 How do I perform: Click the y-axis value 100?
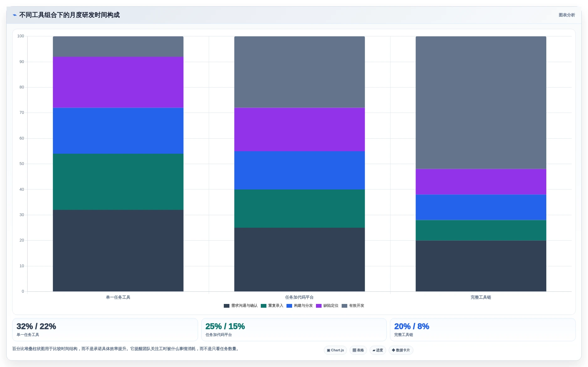click(x=21, y=36)
